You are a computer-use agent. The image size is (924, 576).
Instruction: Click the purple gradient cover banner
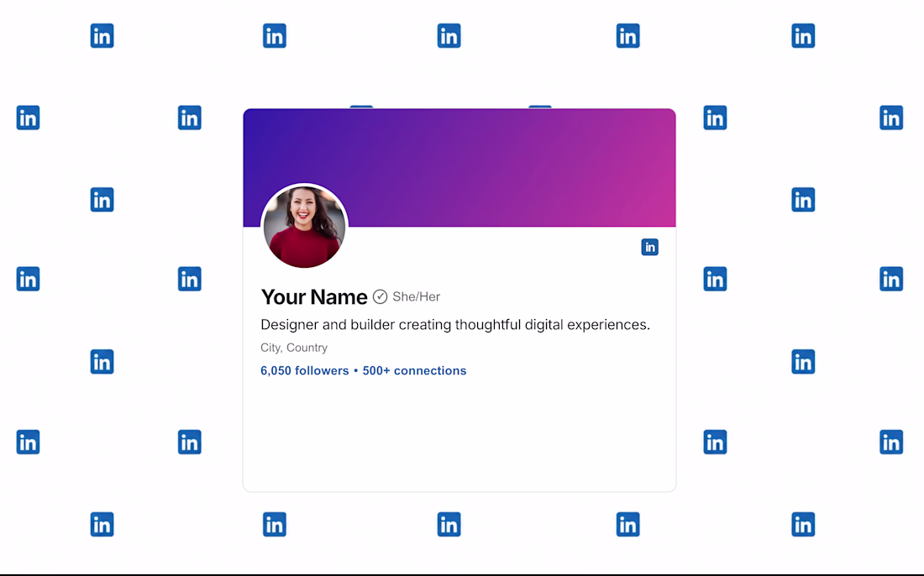click(459, 167)
